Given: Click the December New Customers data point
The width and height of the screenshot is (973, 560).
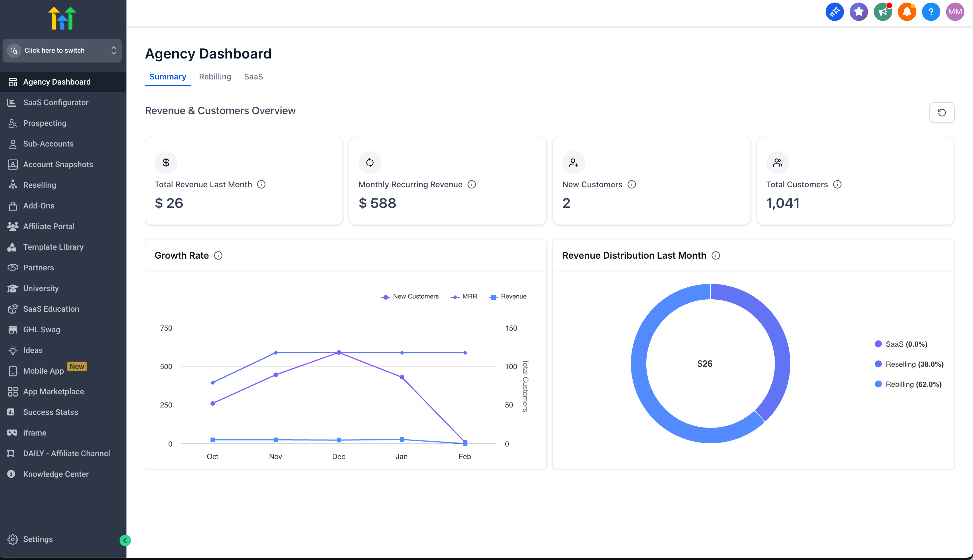Looking at the screenshot, I should click(338, 353).
